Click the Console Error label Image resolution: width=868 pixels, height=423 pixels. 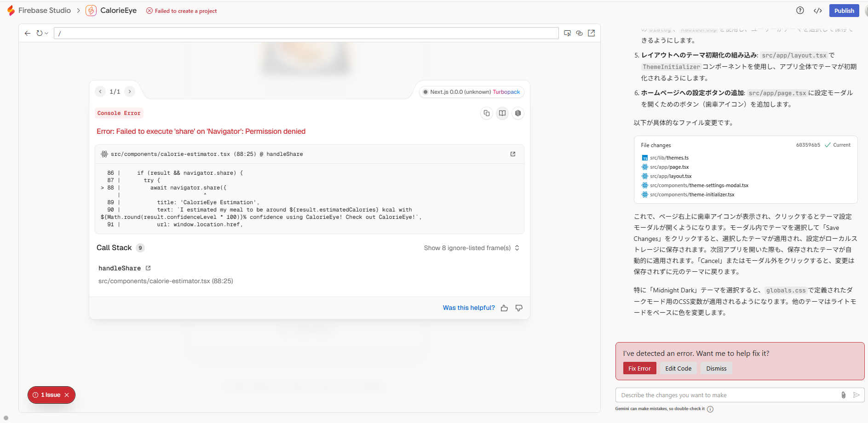pyautogui.click(x=119, y=113)
